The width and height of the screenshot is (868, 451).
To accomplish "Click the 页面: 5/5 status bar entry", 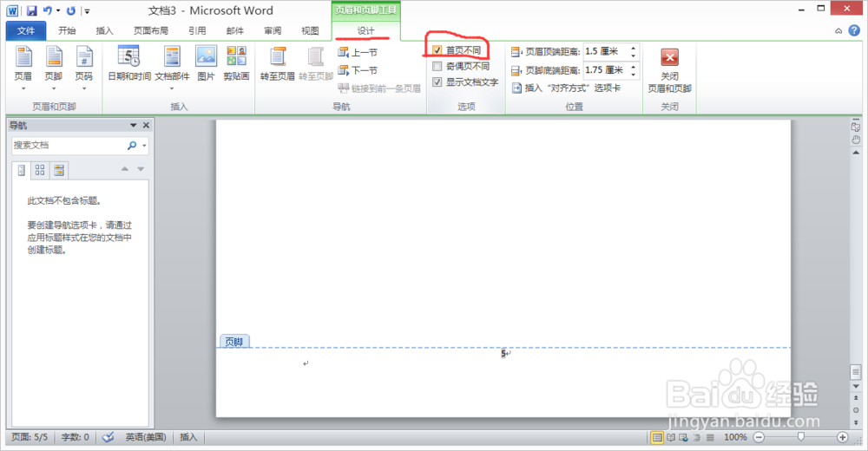I will pos(30,437).
